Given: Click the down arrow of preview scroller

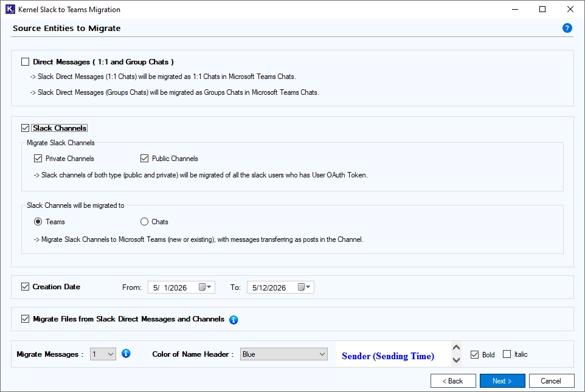Looking at the screenshot, I should 456,360.
